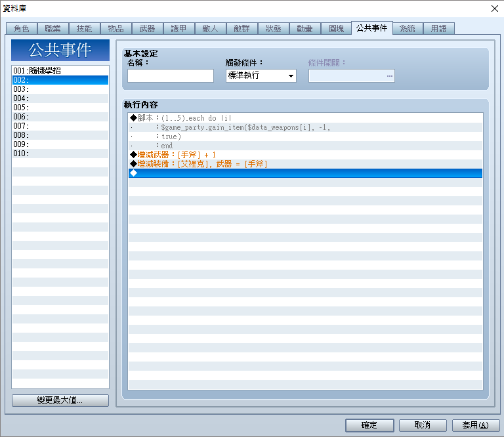The width and height of the screenshot is (504, 437).
Task: Select common event entry 005
Action: coord(60,108)
